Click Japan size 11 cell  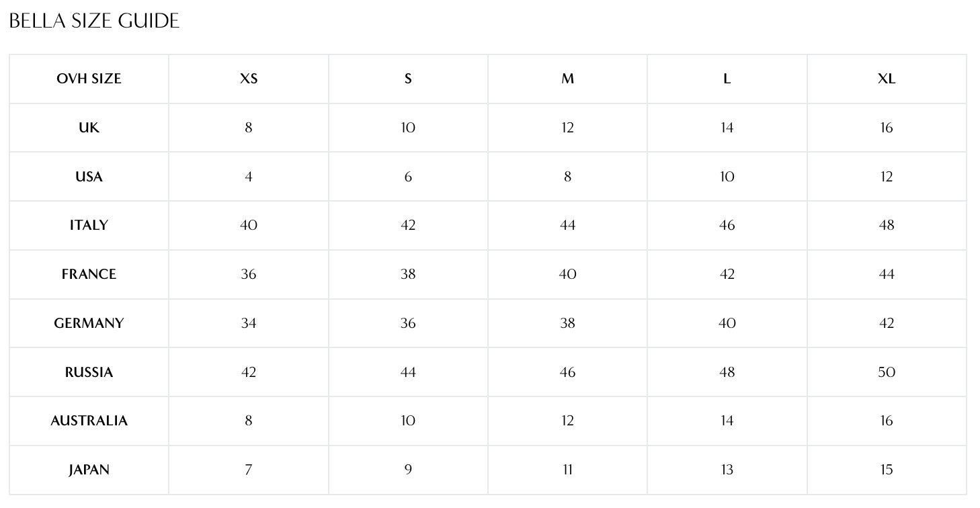click(x=568, y=470)
